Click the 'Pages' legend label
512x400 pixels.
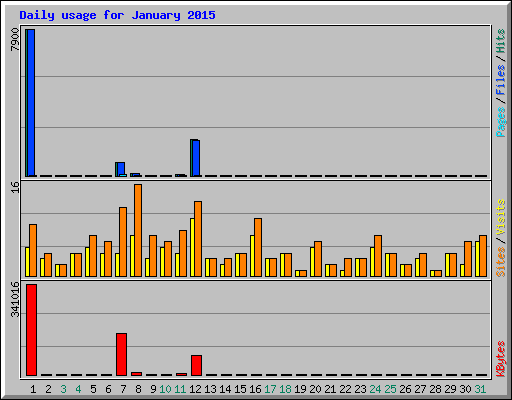(501, 122)
